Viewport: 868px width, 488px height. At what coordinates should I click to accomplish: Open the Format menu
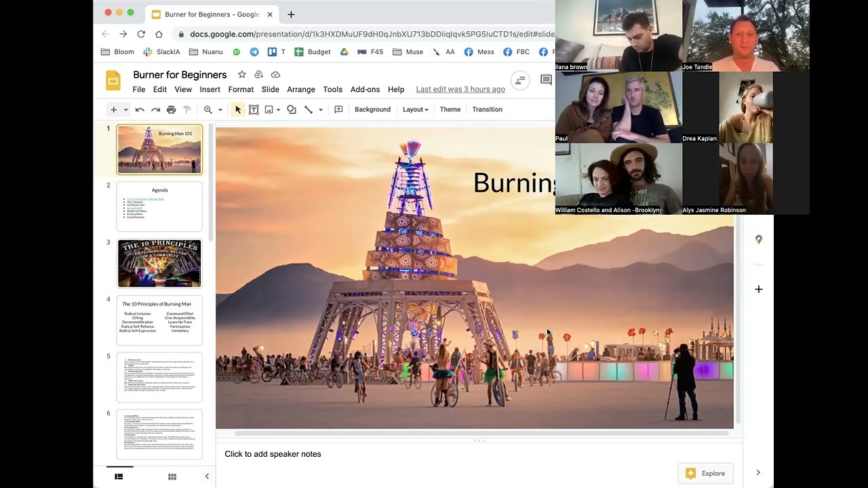pos(241,89)
